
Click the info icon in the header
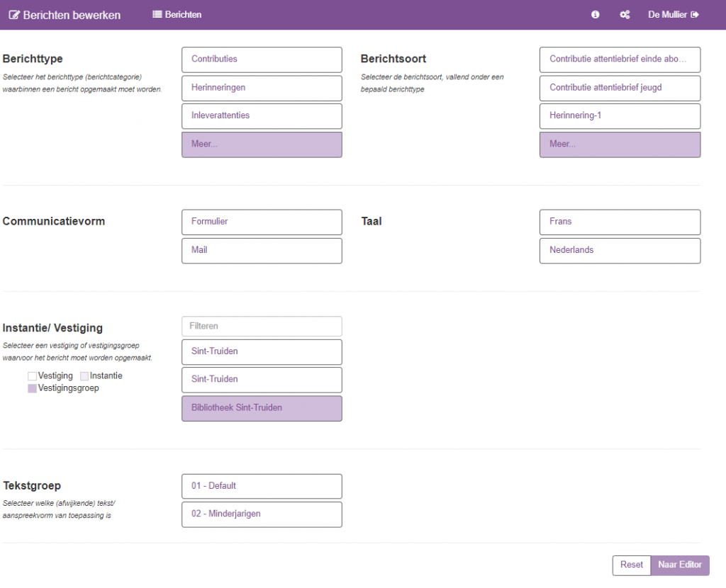596,15
